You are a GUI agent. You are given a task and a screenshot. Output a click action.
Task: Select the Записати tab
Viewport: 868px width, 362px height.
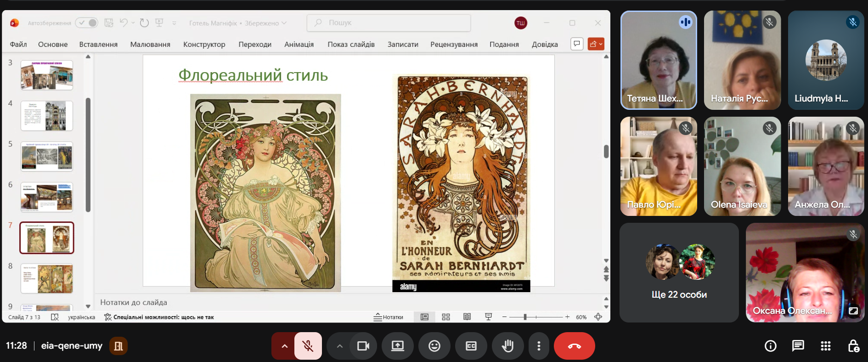pos(403,44)
